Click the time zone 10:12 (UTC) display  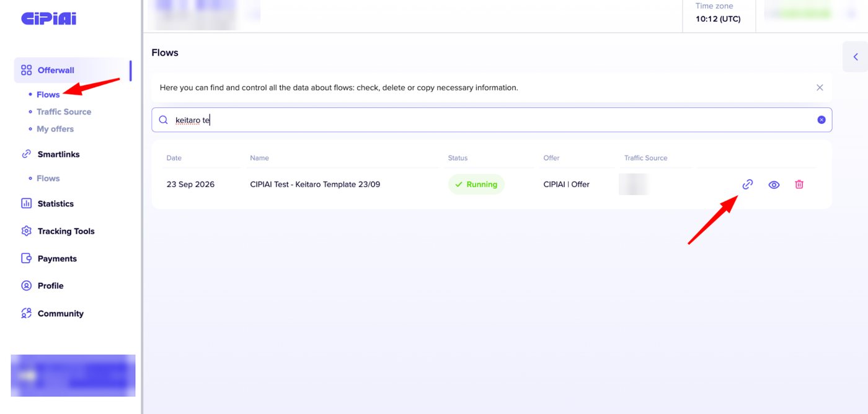click(718, 19)
